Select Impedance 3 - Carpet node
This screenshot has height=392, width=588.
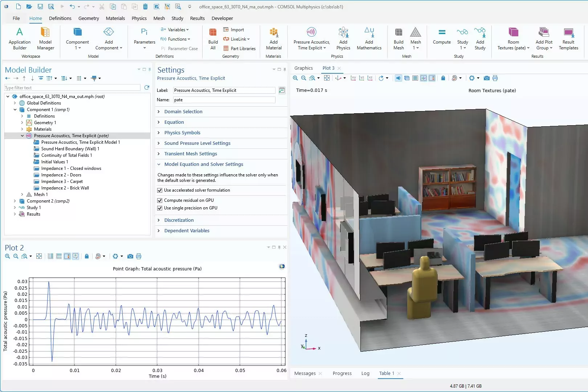pyautogui.click(x=62, y=181)
